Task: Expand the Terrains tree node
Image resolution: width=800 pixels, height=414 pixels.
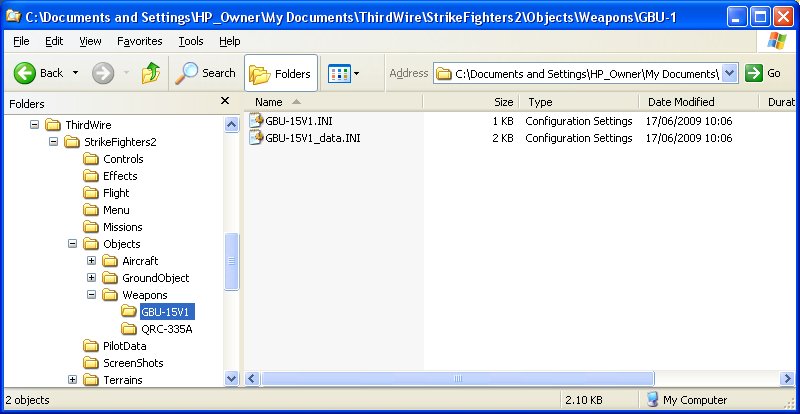Action: (x=72, y=380)
